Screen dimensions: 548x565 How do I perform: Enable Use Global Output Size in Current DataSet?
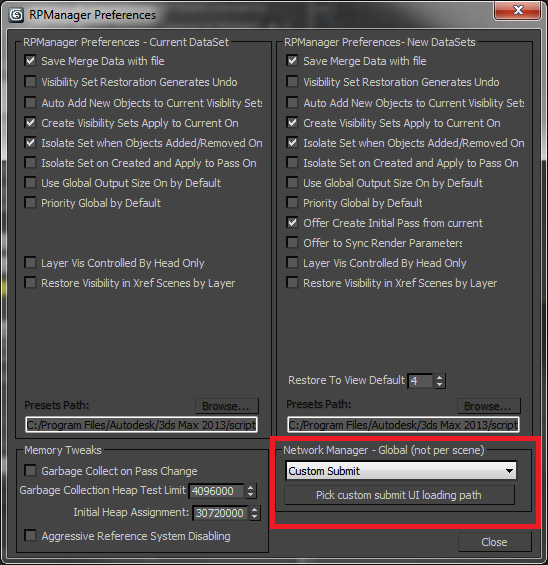coord(31,183)
